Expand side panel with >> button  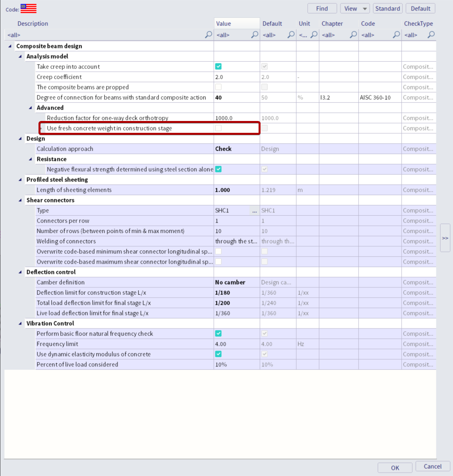tap(445, 238)
